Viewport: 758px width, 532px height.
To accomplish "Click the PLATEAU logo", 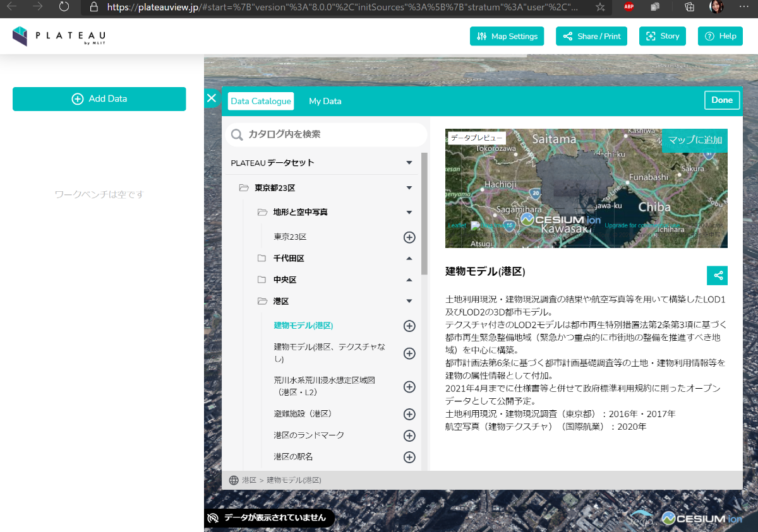I will tap(59, 37).
